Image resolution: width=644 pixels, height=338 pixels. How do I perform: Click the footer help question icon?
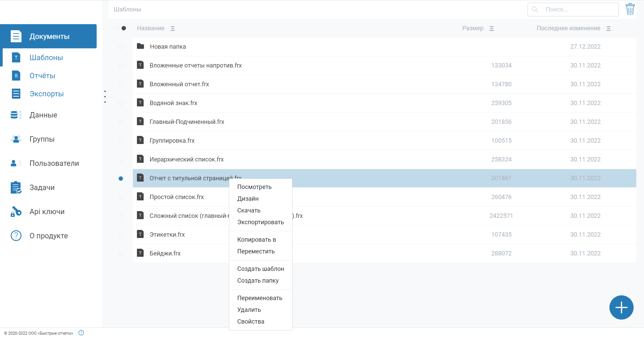tap(81, 333)
